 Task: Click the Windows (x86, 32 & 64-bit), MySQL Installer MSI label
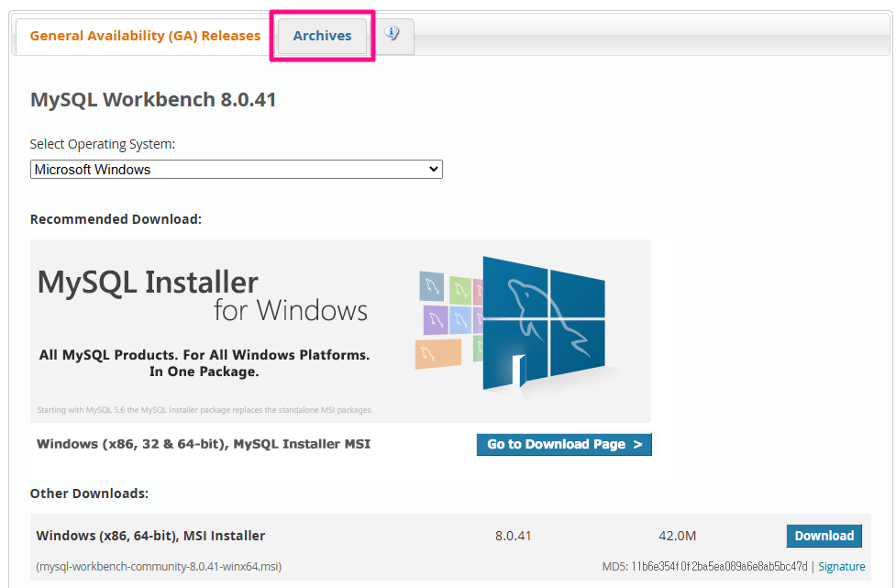[204, 444]
